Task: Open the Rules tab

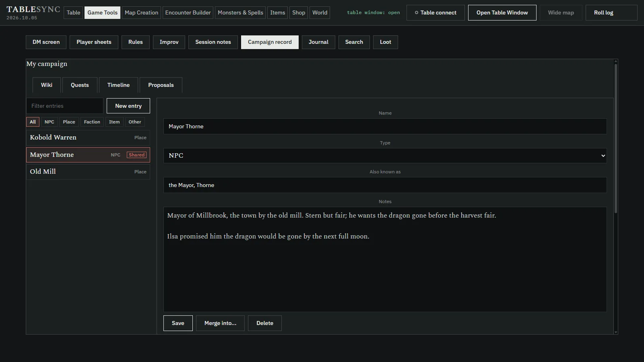Action: pos(136,42)
